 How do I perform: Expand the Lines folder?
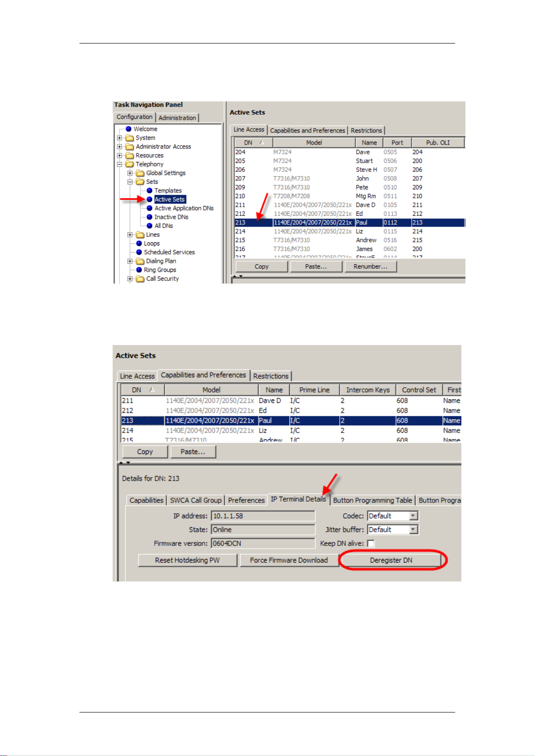click(130, 235)
